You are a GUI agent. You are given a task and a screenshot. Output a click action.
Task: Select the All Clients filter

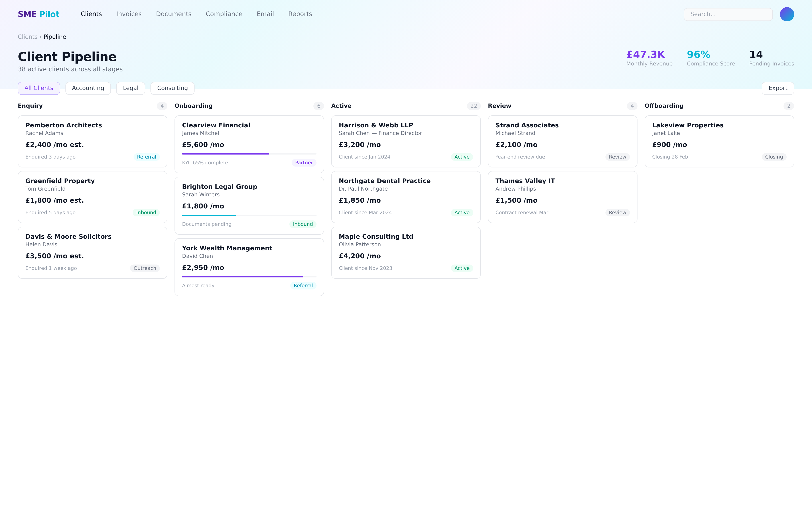[39, 88]
